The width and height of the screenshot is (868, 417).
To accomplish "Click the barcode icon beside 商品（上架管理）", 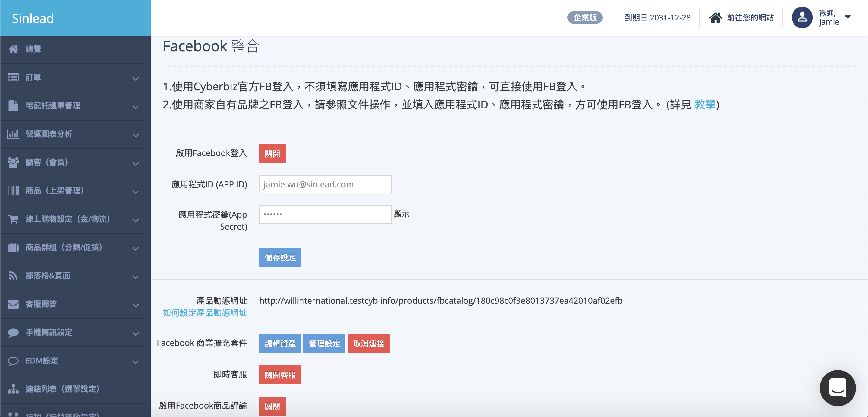I will pyautogui.click(x=13, y=191).
